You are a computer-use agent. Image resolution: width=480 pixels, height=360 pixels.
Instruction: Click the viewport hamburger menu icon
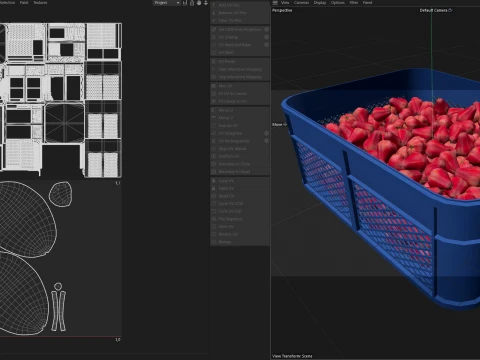pos(275,3)
